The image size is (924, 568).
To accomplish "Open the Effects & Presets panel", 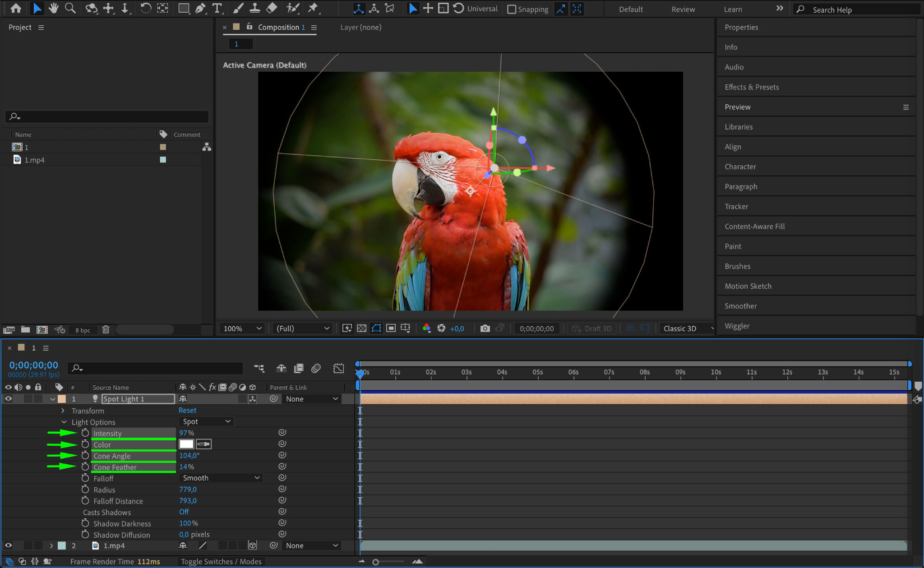I will tap(752, 87).
